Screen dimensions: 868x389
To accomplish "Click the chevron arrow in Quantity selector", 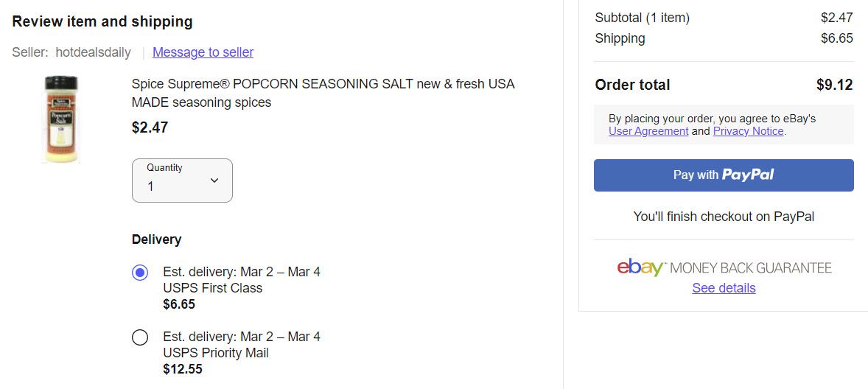I will [214, 181].
